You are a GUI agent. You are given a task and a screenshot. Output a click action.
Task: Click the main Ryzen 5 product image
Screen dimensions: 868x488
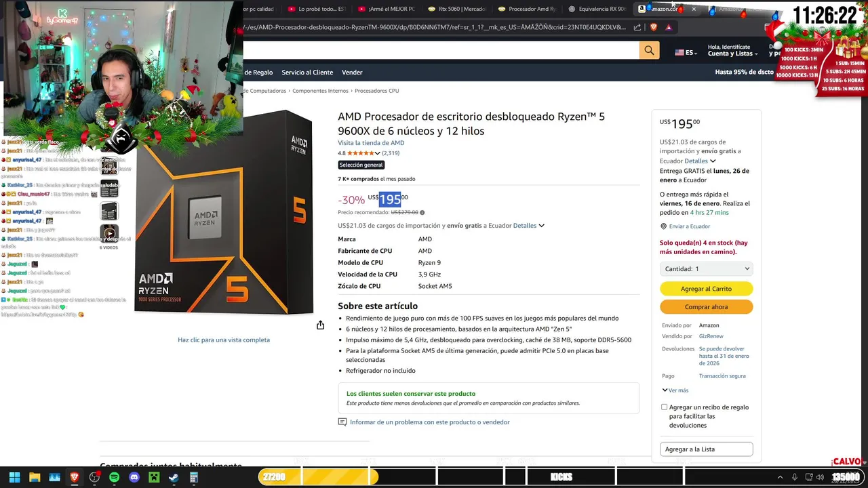[x=224, y=213]
